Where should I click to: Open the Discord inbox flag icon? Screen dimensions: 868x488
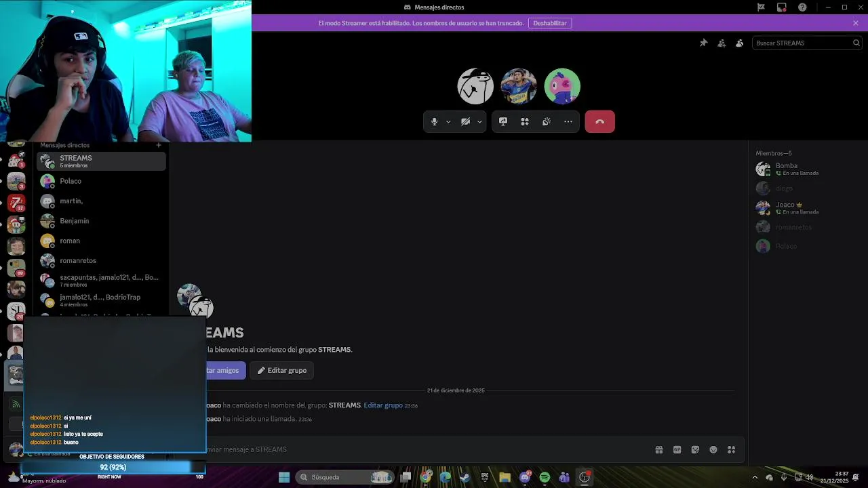pyautogui.click(x=761, y=7)
